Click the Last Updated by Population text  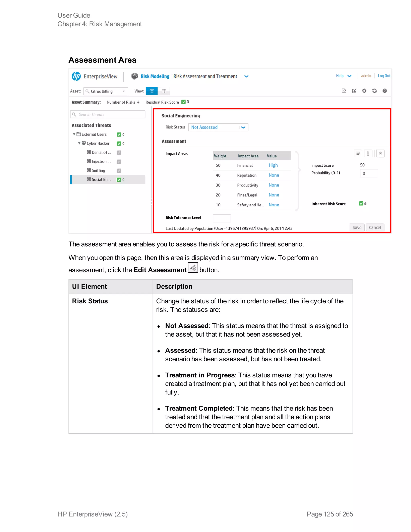pyautogui.click(x=229, y=228)
